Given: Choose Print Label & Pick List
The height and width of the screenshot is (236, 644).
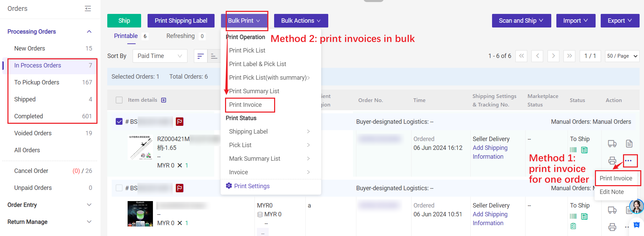Looking at the screenshot, I should 258,64.
